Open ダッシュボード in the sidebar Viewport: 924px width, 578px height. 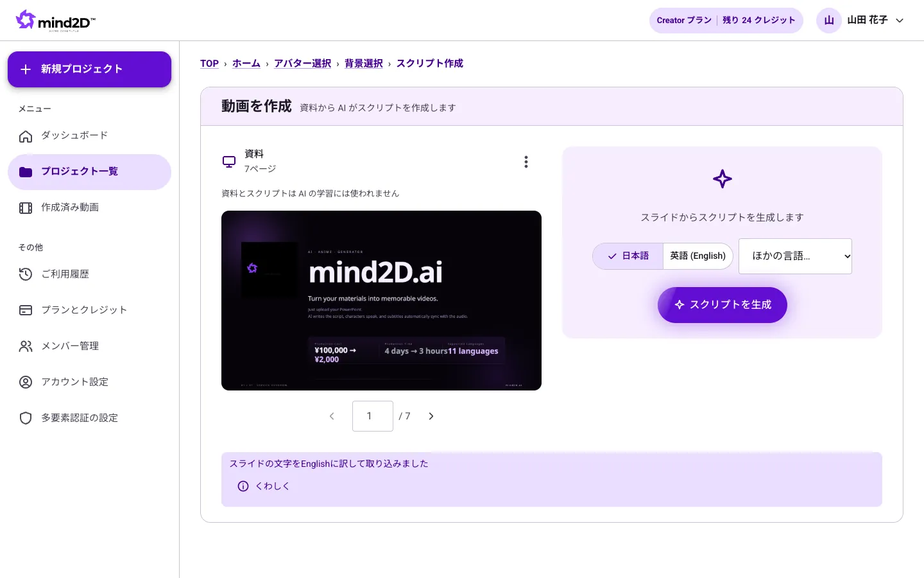point(89,136)
